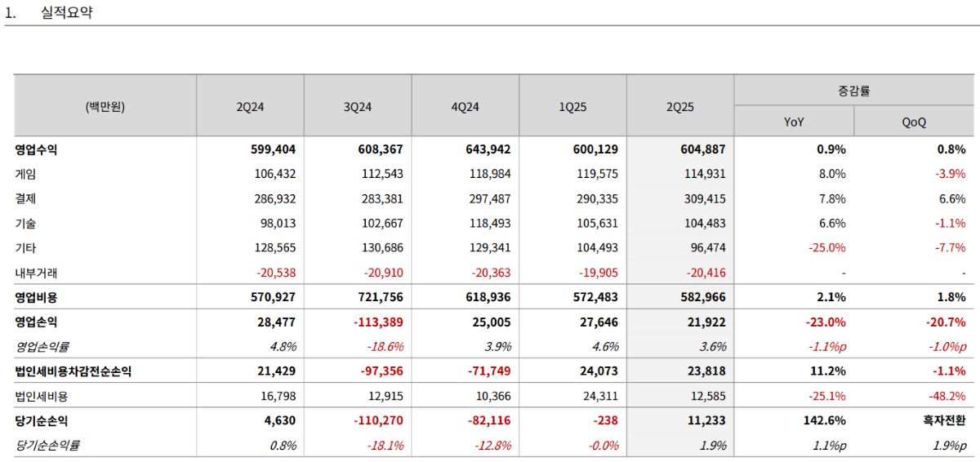
Task: Click the -20.7% QoQ value
Action: [947, 322]
